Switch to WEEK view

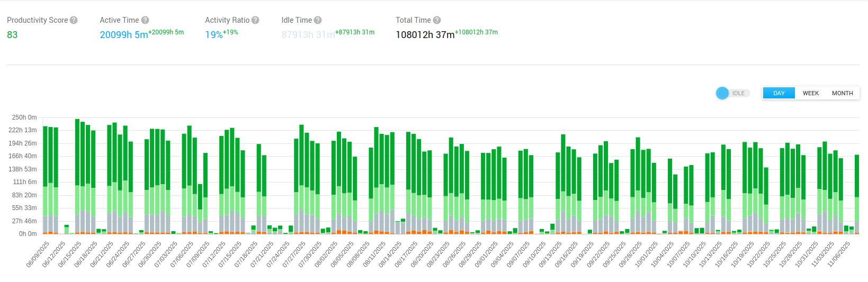[810, 93]
